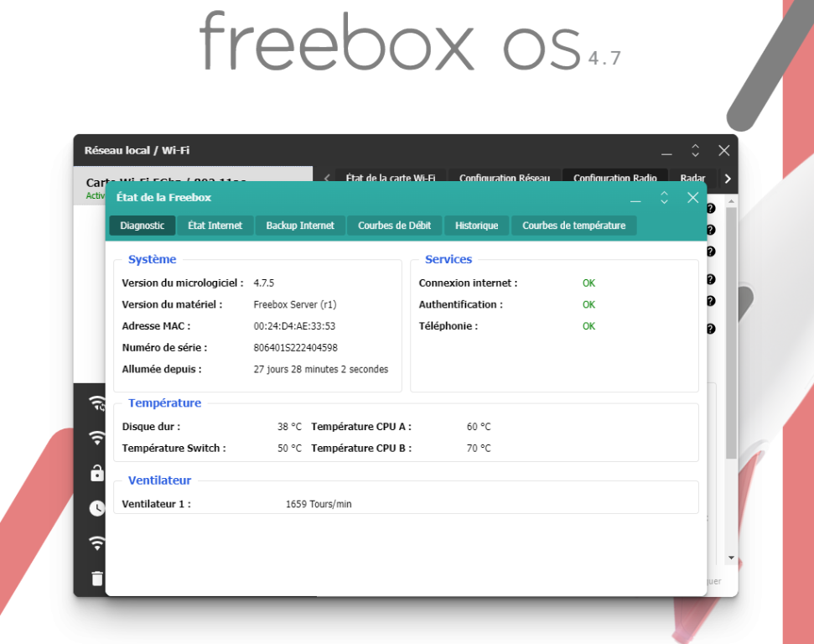
Task: Click the Wi-Fi icon with the sync badge
Action: click(97, 403)
